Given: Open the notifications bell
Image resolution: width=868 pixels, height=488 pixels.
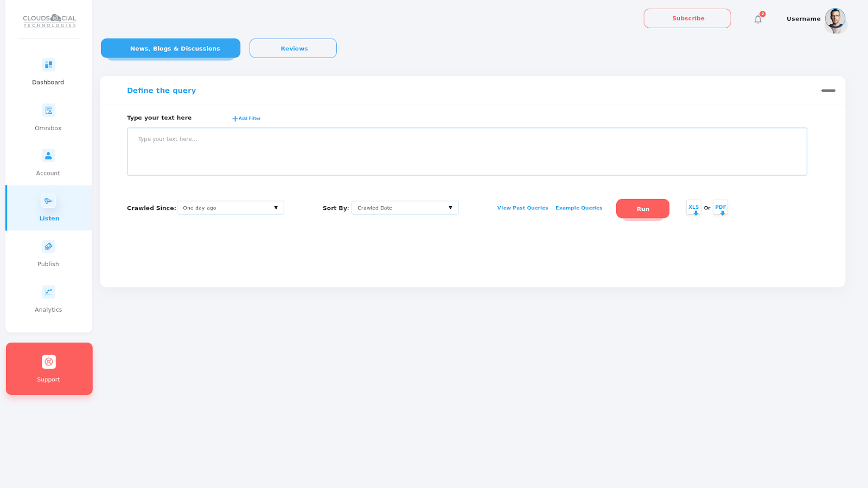Looking at the screenshot, I should click(x=758, y=20).
